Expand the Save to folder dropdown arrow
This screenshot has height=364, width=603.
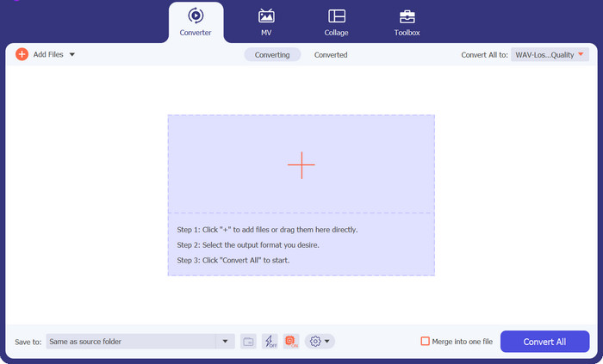point(226,342)
